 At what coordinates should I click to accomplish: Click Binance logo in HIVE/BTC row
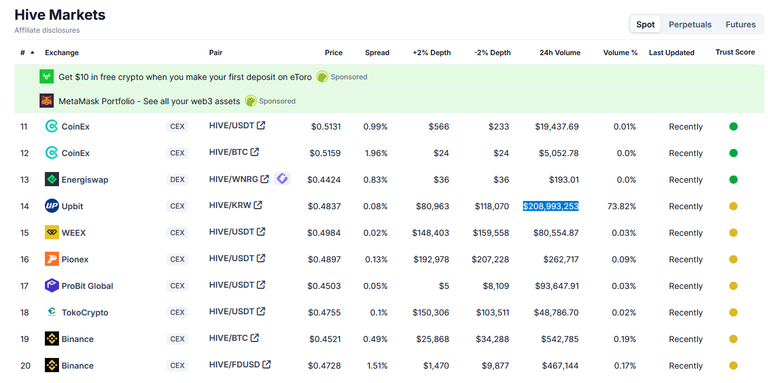click(51, 339)
